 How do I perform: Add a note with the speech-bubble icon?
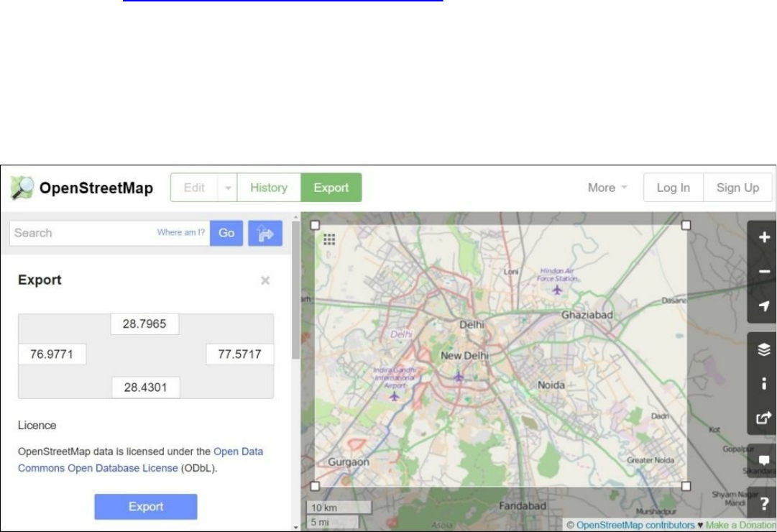tap(763, 461)
